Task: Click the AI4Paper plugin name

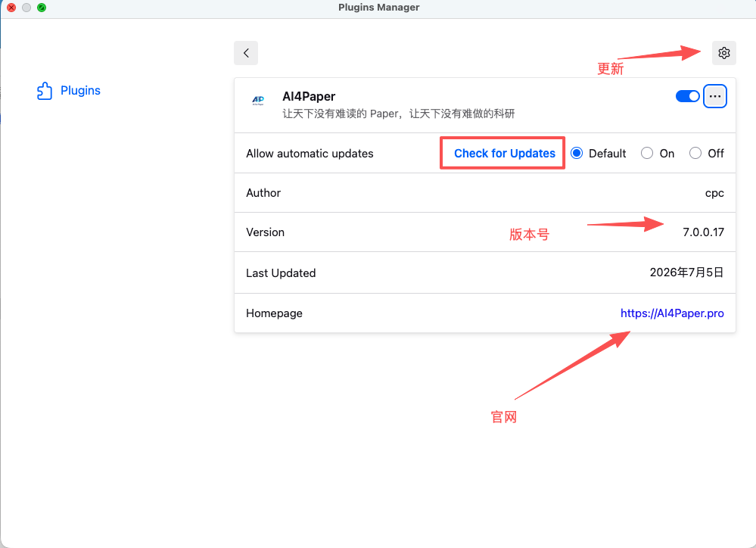Action: (x=309, y=96)
